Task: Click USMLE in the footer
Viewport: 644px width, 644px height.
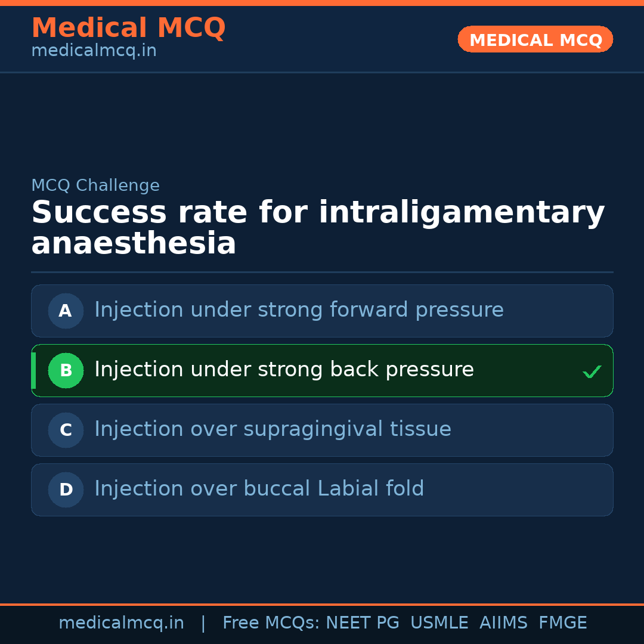Action: pyautogui.click(x=439, y=623)
